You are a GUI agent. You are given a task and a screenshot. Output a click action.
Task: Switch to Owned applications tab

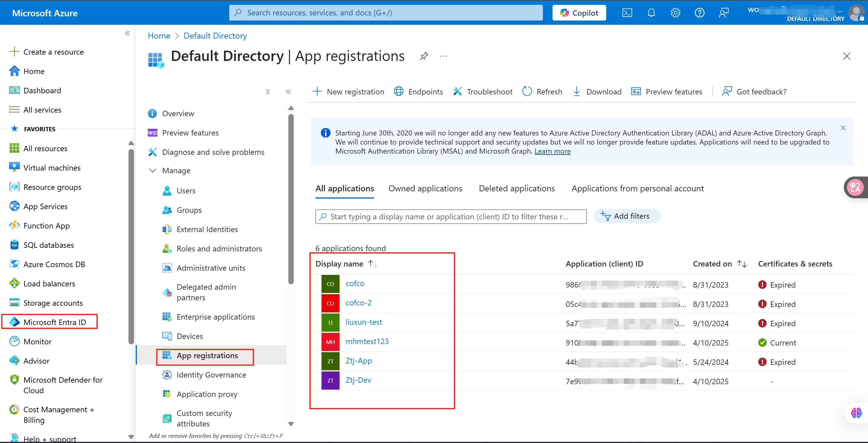(425, 189)
